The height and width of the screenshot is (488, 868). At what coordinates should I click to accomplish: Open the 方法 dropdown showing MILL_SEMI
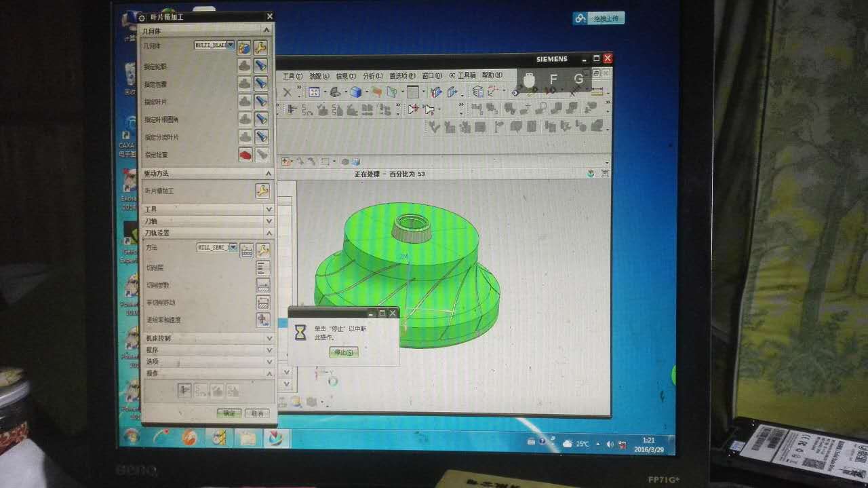point(217,248)
